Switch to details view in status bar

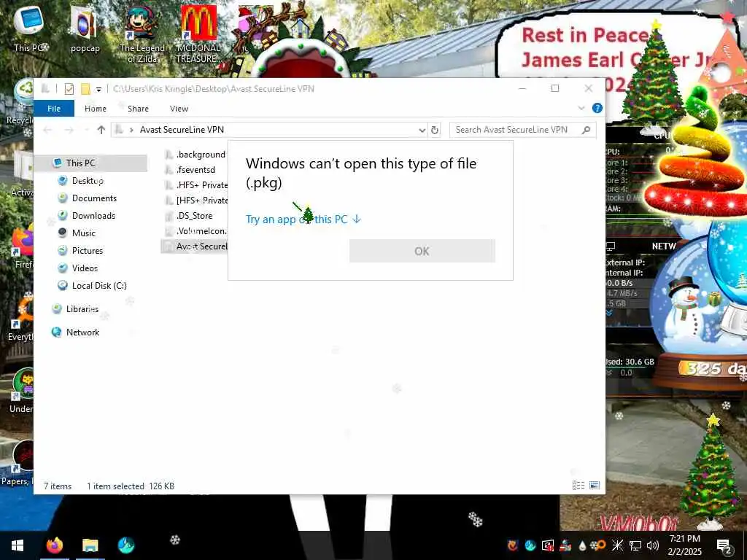click(578, 485)
